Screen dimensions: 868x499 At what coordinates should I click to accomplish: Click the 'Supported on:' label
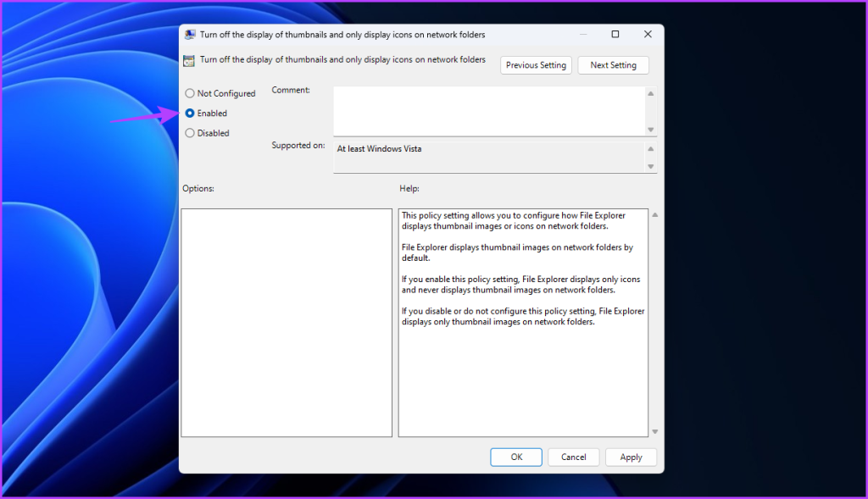[x=298, y=146]
